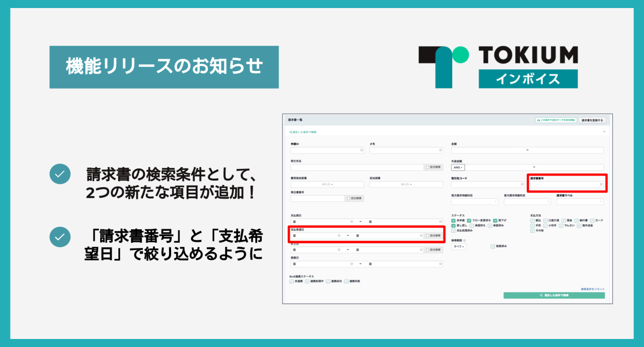Click the 請求書を登録する button
Viewport: 644px width, 347px height.
592,120
